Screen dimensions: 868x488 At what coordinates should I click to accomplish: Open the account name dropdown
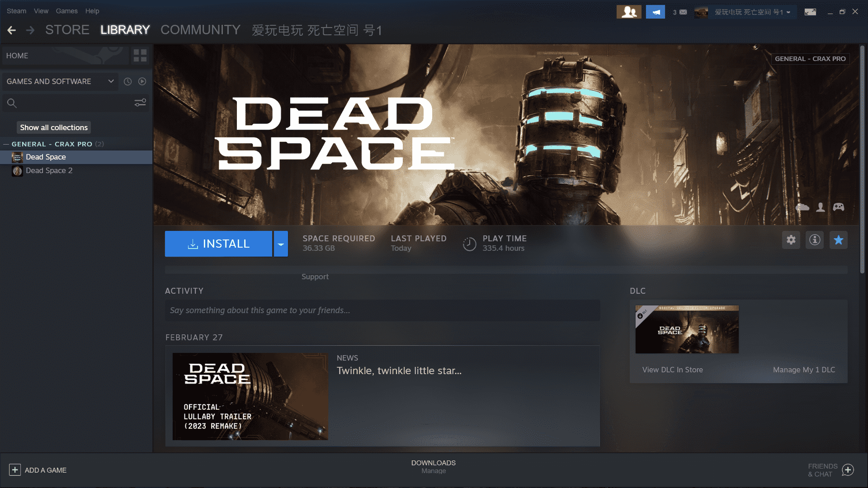click(752, 12)
